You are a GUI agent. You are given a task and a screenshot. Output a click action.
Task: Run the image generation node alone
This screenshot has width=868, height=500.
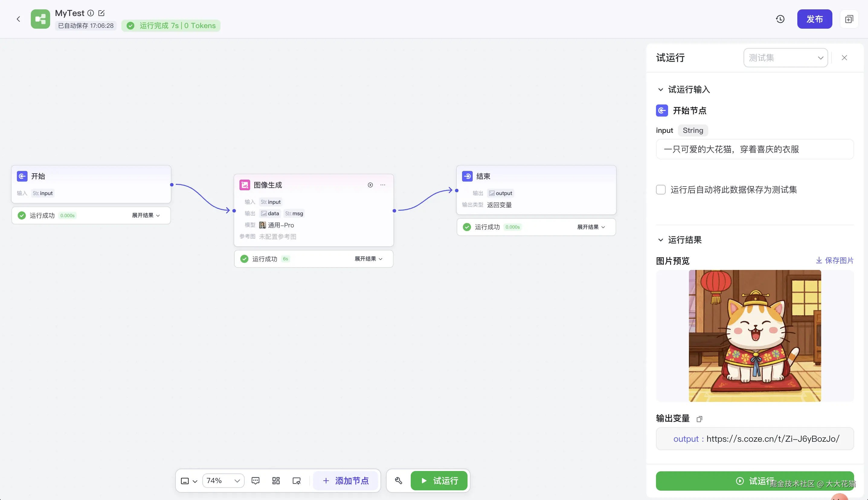point(370,185)
